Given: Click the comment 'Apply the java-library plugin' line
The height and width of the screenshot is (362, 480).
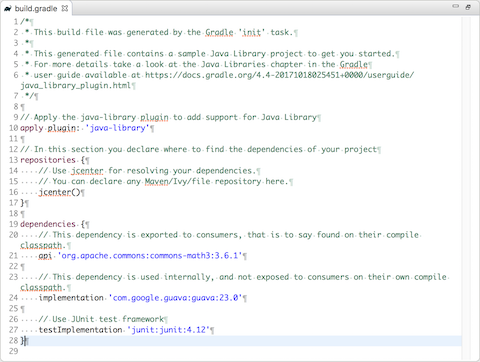Looking at the screenshot, I should click(x=168, y=117).
